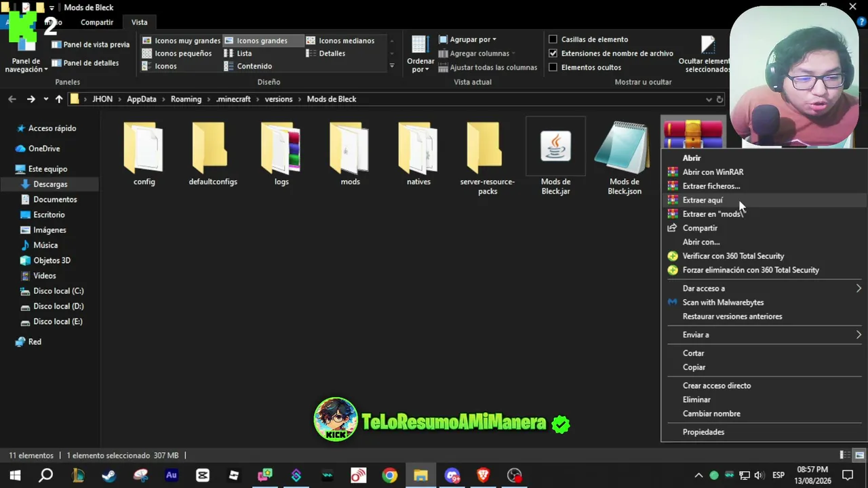Select Abrir con WinRAR
868x488 pixels.
764,172
